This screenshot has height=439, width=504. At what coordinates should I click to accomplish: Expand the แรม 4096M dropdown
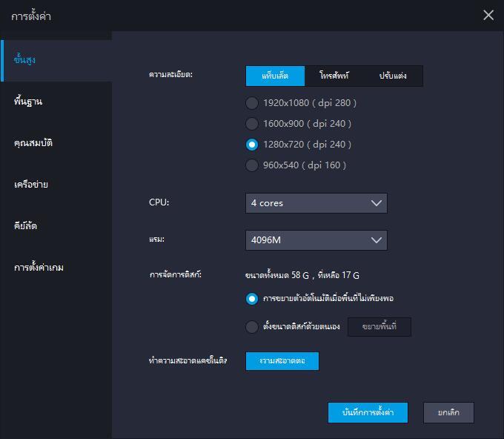tap(316, 240)
